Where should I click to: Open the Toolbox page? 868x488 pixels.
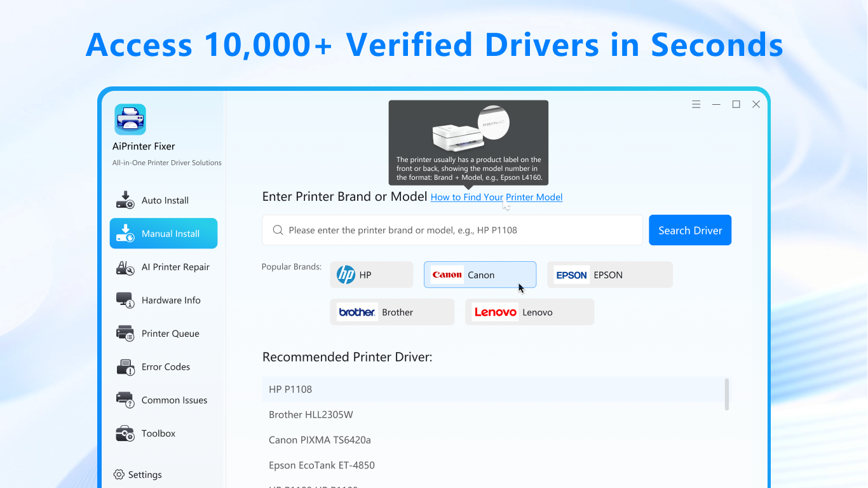coord(163,433)
